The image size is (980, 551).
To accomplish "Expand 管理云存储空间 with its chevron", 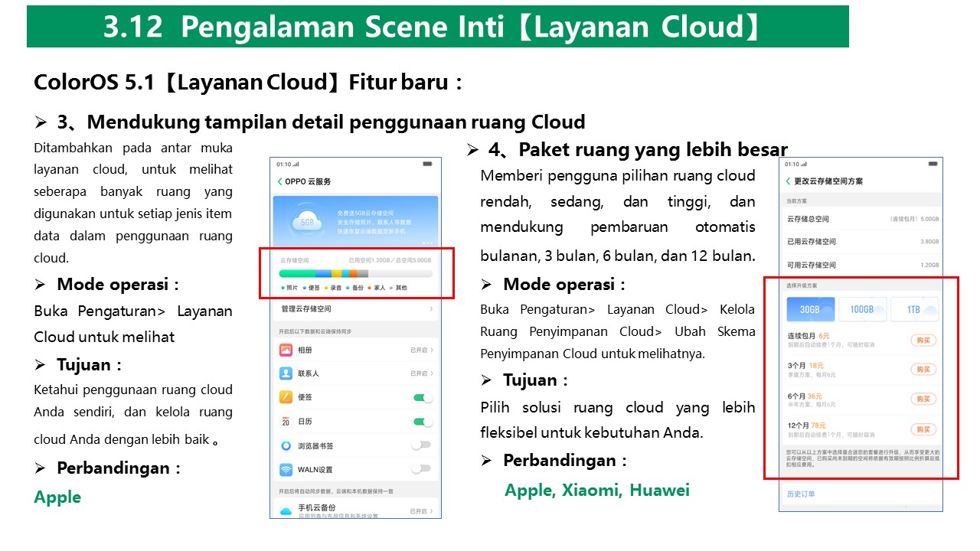I will click(431, 309).
